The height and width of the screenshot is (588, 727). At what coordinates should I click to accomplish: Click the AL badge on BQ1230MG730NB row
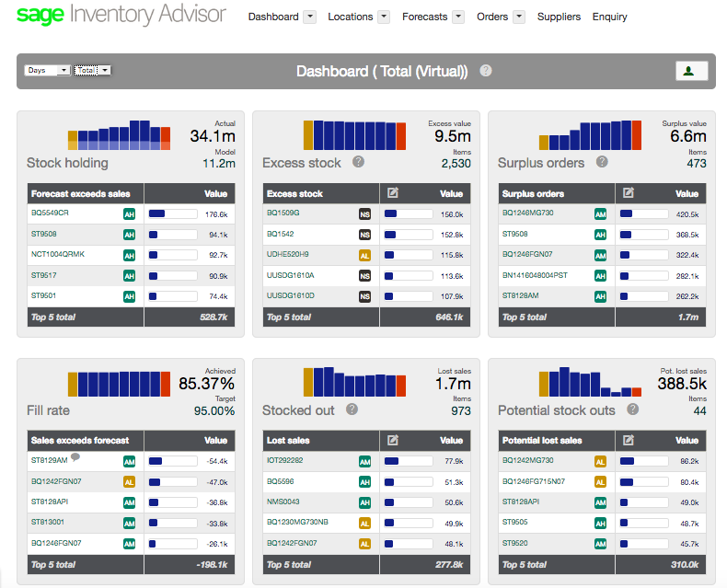[x=365, y=524]
